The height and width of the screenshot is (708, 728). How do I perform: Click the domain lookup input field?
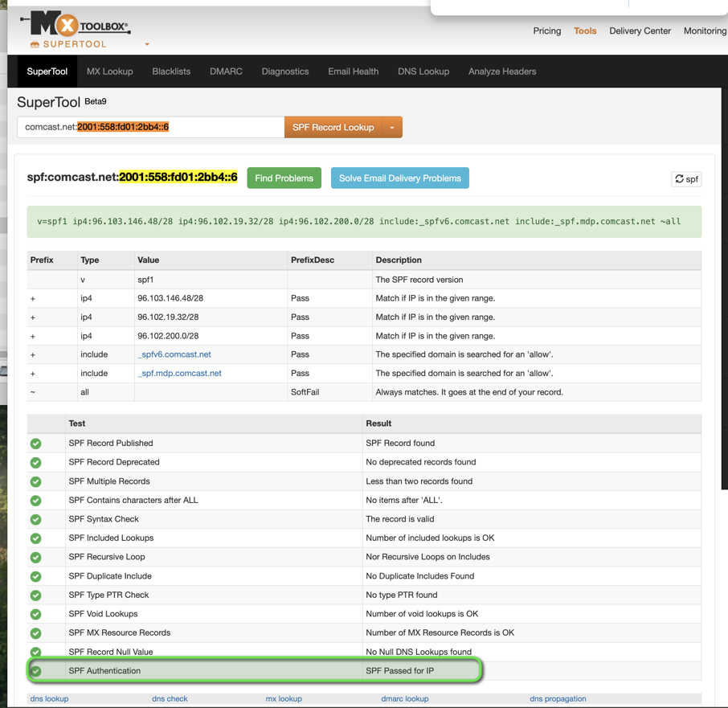click(150, 127)
